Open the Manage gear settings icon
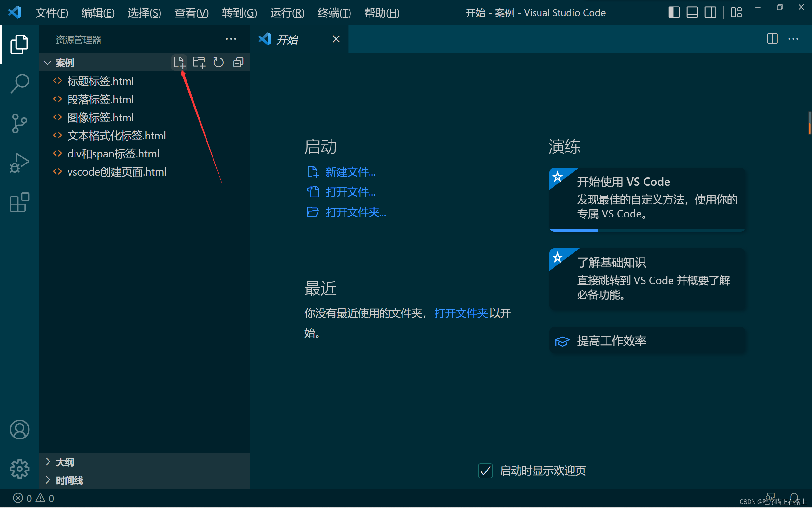 [19, 469]
